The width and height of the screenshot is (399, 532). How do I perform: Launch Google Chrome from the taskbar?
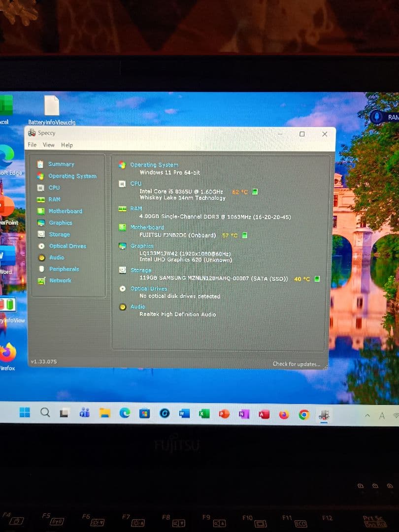(304, 415)
